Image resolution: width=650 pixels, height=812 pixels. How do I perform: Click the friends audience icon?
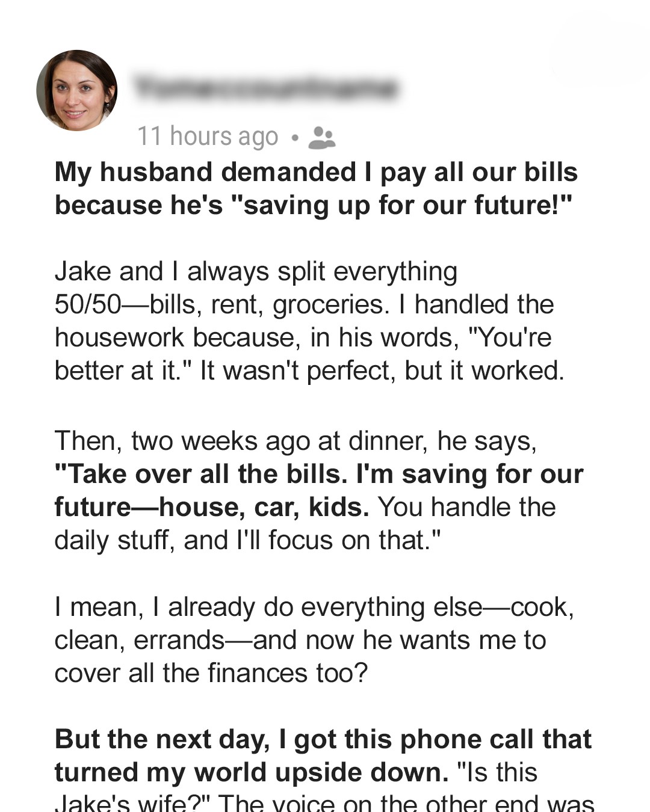[x=321, y=137]
